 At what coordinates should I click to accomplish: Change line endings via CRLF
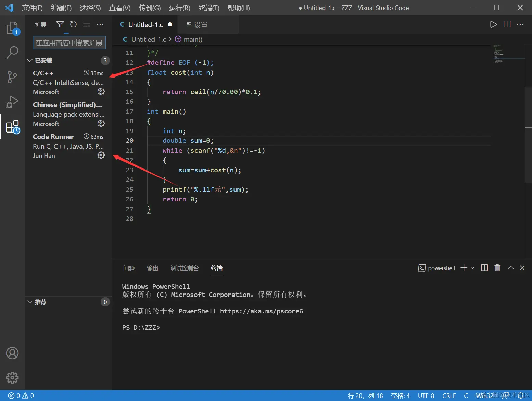pos(449,396)
